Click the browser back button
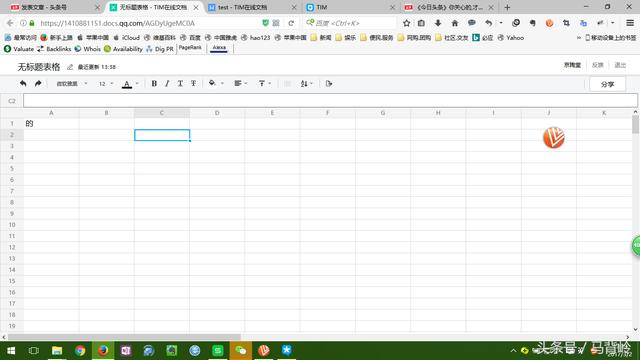Image resolution: width=640 pixels, height=360 pixels. 10,23
